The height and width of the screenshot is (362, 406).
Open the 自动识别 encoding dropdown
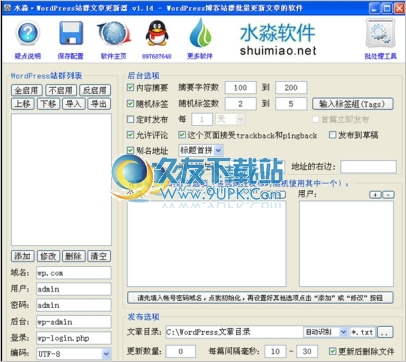pos(326,332)
